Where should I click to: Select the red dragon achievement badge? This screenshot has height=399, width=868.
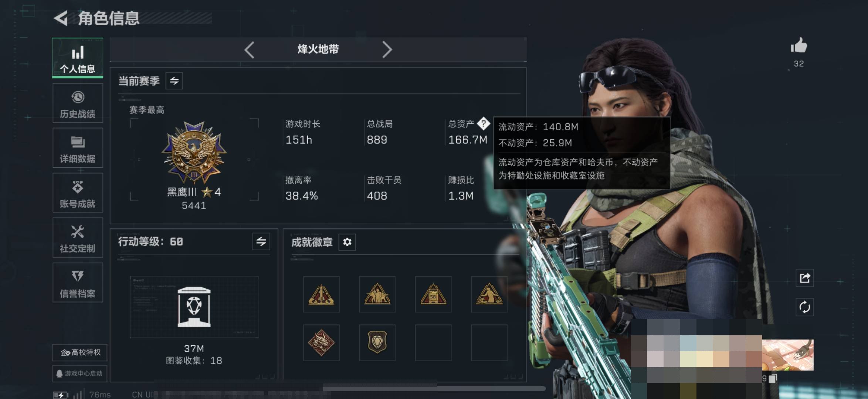(321, 343)
